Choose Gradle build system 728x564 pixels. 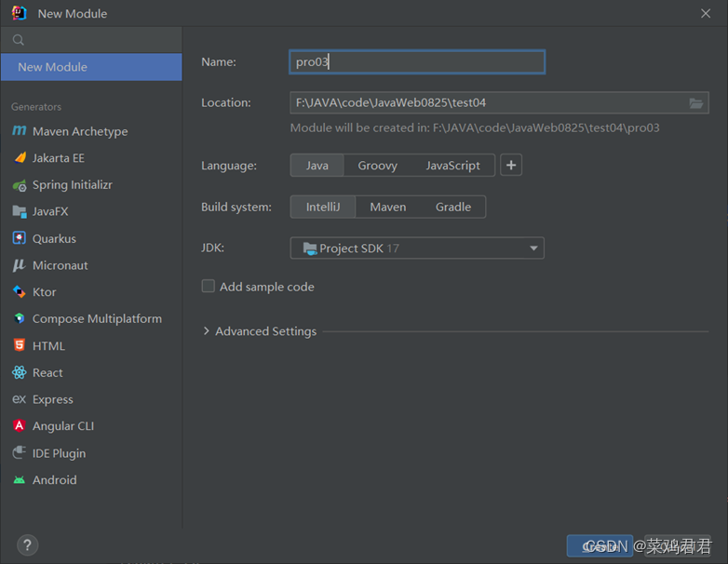point(453,207)
